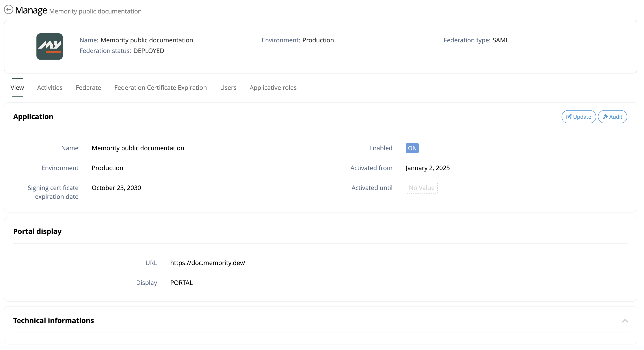Click the Application section heading

click(33, 117)
